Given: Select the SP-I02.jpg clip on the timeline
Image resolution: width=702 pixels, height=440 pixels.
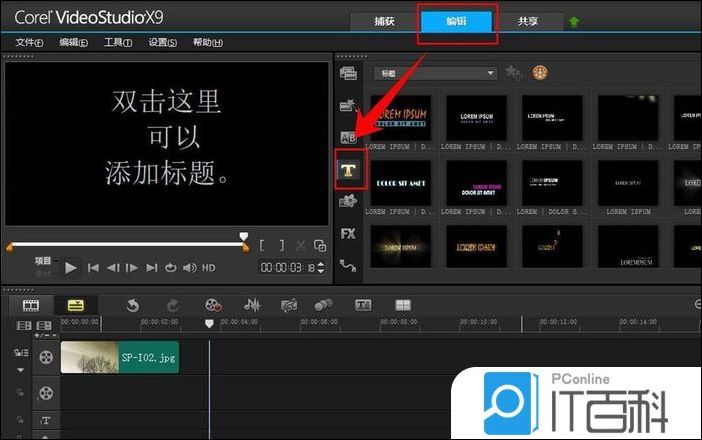Looking at the screenshot, I should 120,357.
